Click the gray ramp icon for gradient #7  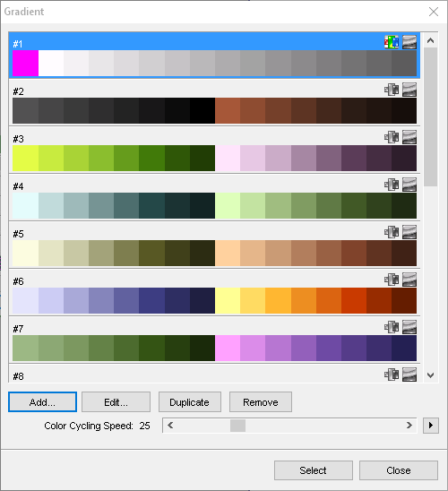[409, 327]
